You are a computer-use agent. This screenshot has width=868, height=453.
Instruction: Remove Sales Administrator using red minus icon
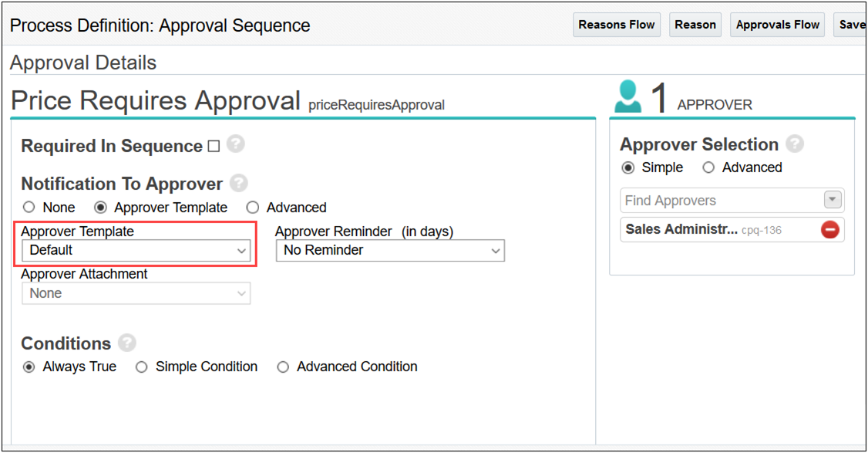coord(831,229)
